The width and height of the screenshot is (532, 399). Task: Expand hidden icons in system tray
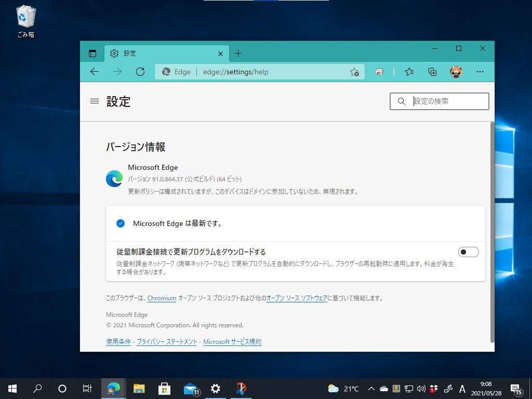pos(371,388)
